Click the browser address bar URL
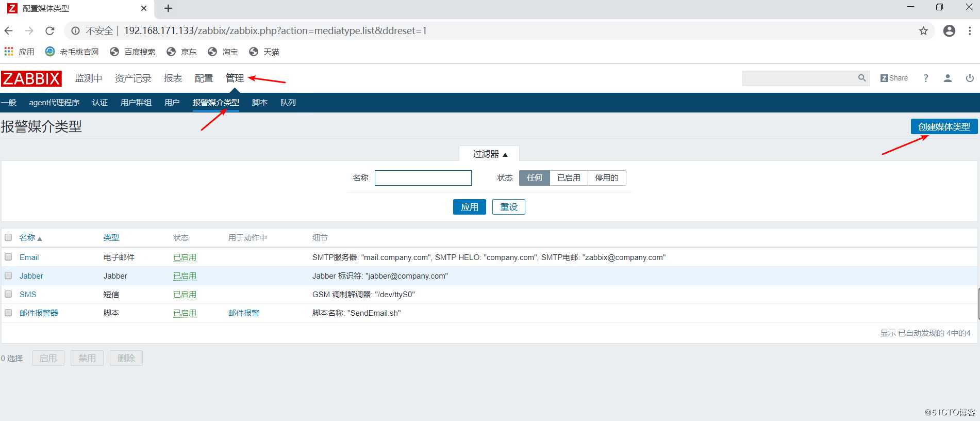 coord(275,31)
